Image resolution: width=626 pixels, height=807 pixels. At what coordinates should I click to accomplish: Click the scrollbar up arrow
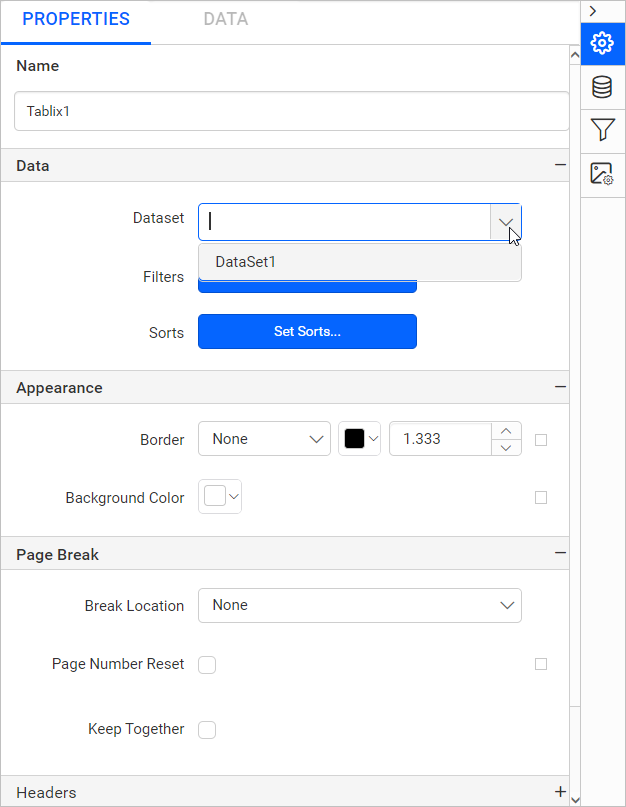(x=575, y=55)
